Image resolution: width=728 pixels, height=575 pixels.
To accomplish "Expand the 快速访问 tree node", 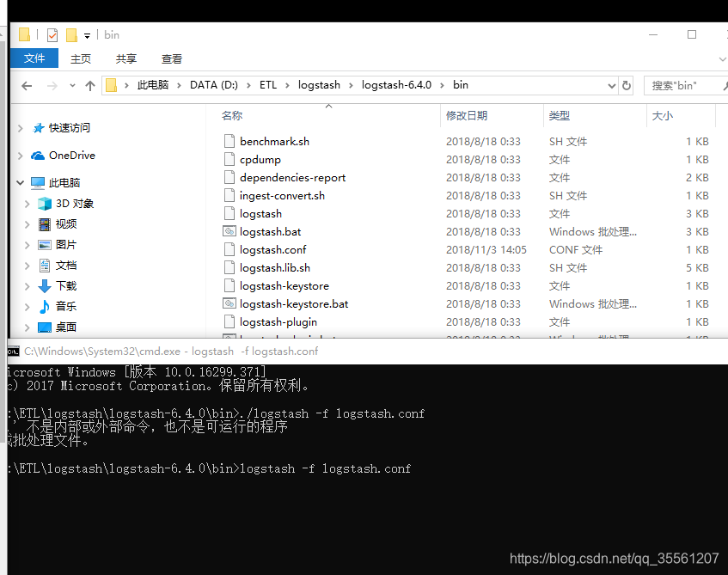I will 20,128.
